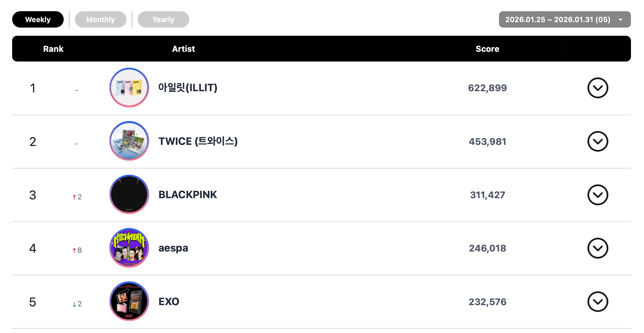Expand the aespa row details
644x333 pixels.
[x=598, y=248]
